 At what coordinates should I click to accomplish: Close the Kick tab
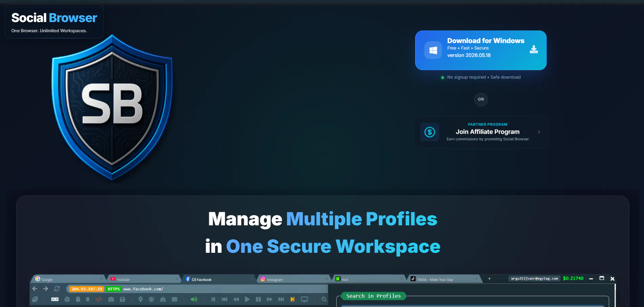(402, 279)
